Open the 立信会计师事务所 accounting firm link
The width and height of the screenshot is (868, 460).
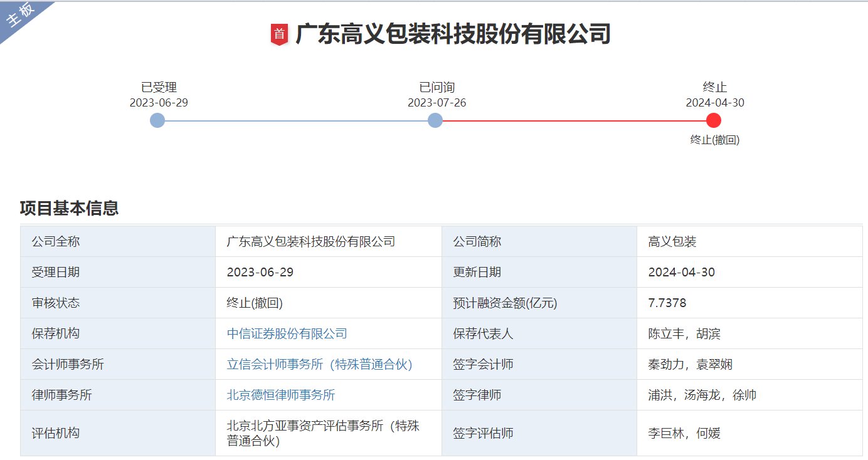[319, 365]
